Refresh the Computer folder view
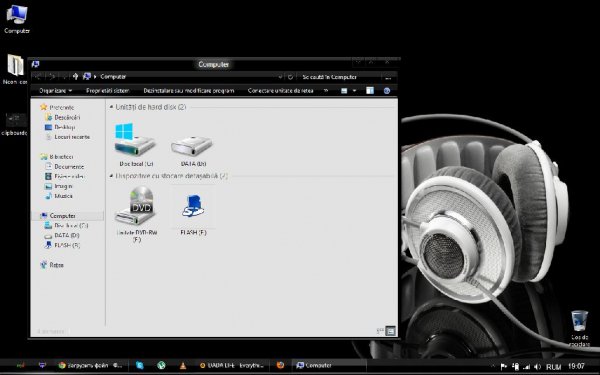The height and width of the screenshot is (375, 600). pos(290,77)
